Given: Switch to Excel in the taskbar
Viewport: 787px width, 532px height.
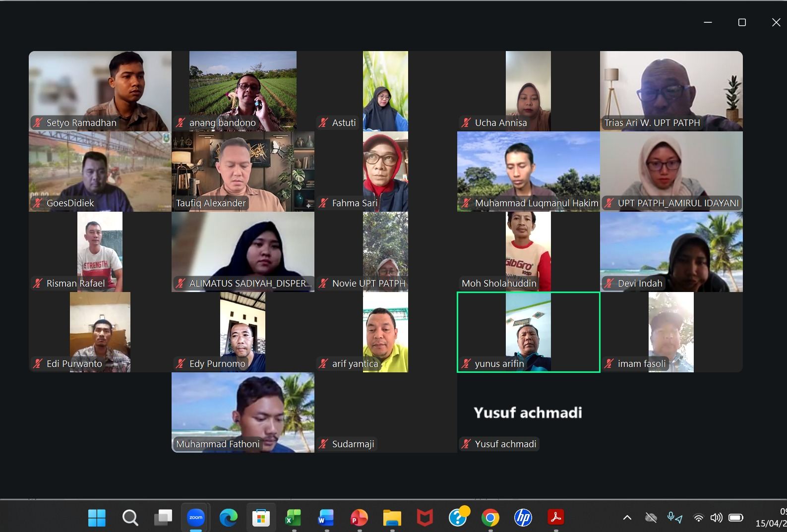Looking at the screenshot, I should pyautogui.click(x=293, y=518).
